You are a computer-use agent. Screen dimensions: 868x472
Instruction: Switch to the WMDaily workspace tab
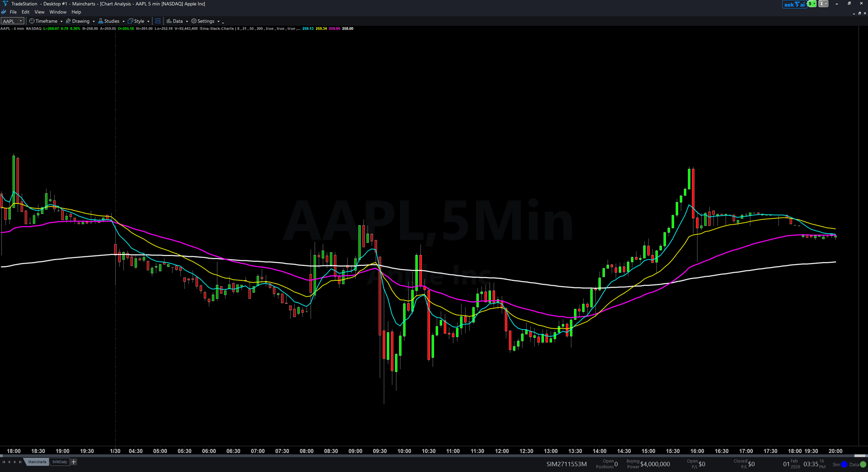coord(59,462)
